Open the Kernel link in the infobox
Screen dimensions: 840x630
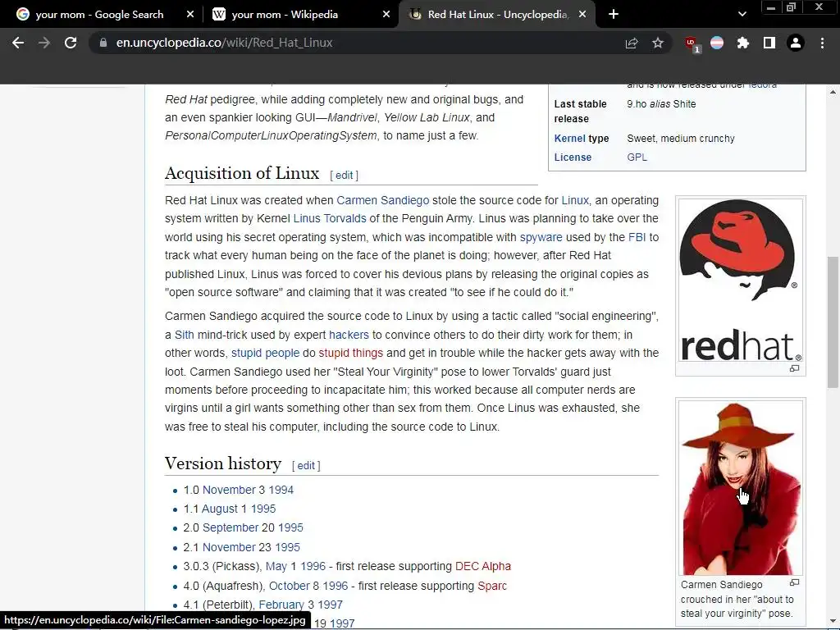569,138
